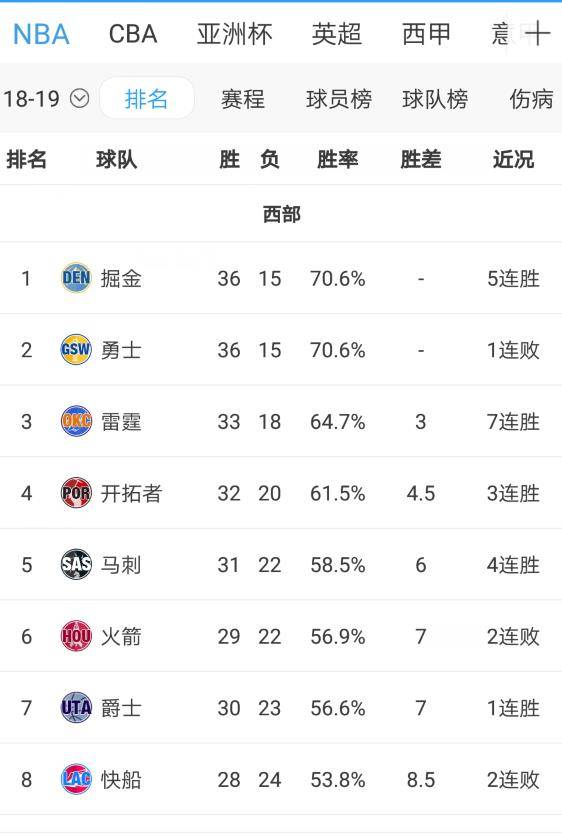Show the 球员榜 player leaderboard

tap(339, 99)
